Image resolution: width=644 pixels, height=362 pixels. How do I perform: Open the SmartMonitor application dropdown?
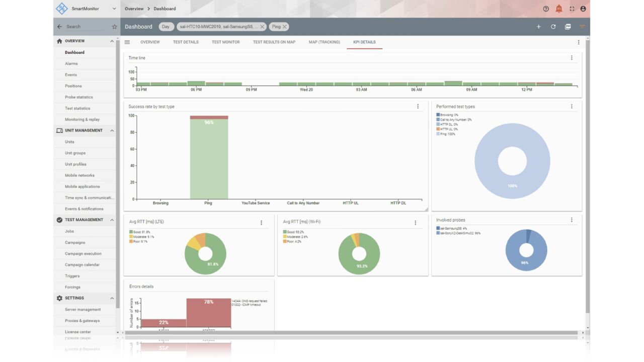tap(114, 9)
